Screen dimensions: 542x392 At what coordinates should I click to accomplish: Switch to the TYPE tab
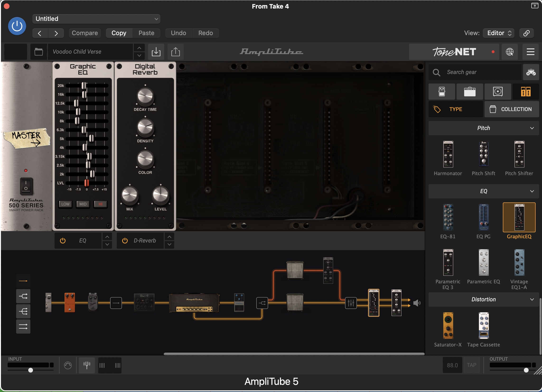pyautogui.click(x=455, y=109)
